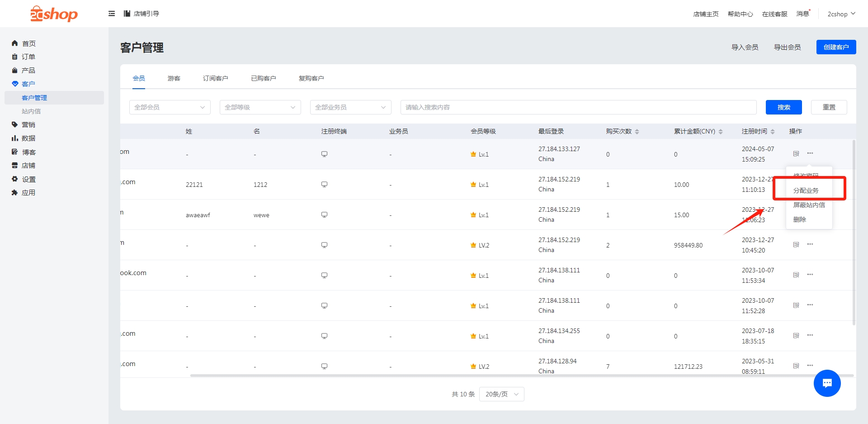Open more actions for 2024-05-07 row
Image resolution: width=868 pixels, height=424 pixels.
pyautogui.click(x=810, y=153)
